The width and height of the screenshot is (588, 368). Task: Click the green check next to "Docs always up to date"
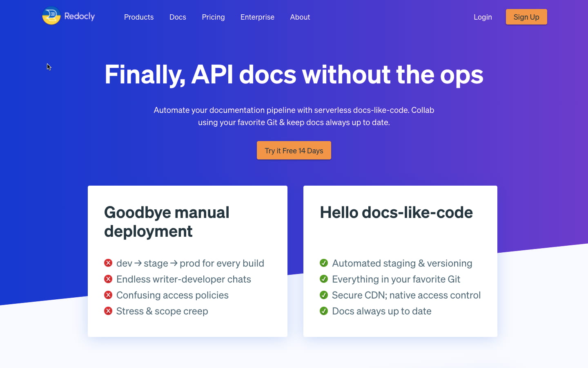324,310
